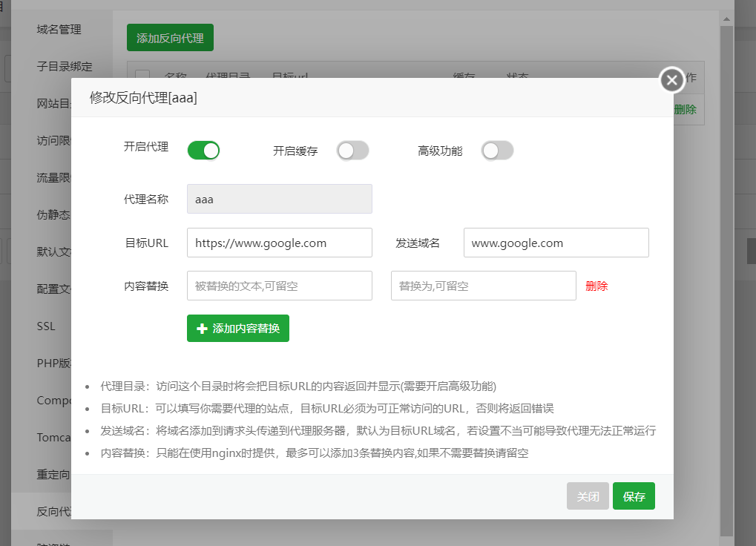This screenshot has height=546, width=756.
Task: Click the plus icon on 添加内容替换
Action: click(202, 329)
